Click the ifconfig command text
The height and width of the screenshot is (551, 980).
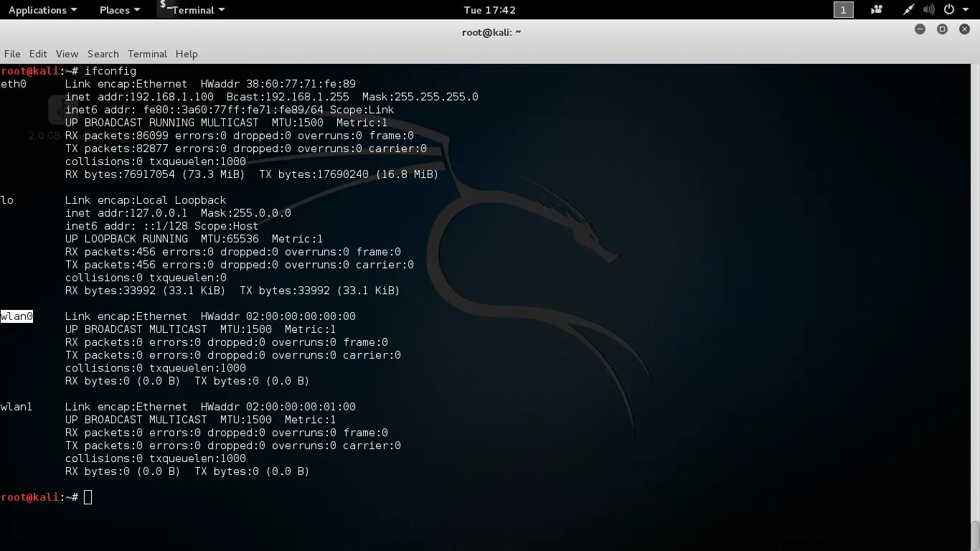(x=110, y=71)
